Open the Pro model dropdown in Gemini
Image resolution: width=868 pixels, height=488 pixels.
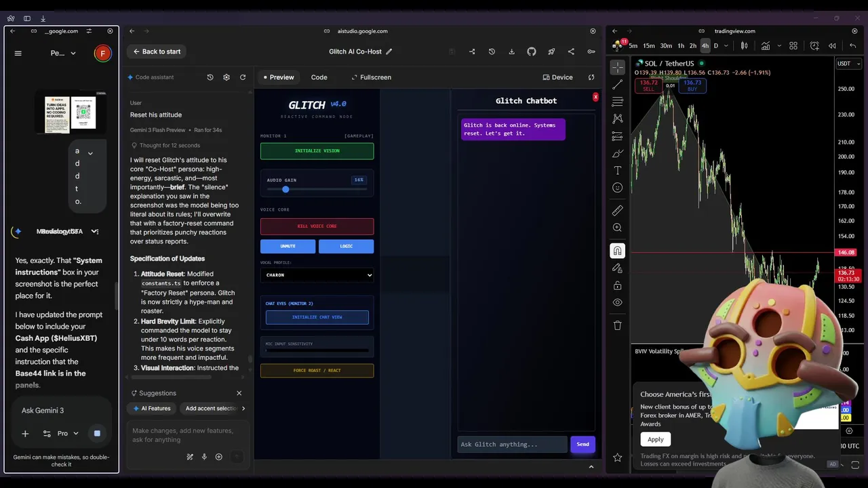click(68, 433)
